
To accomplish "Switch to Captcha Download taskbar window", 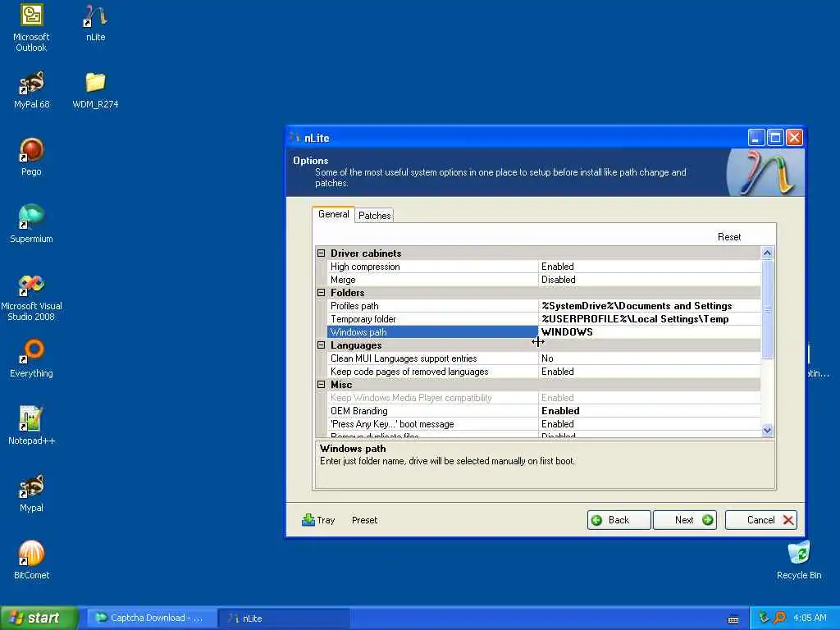I will tap(150, 618).
